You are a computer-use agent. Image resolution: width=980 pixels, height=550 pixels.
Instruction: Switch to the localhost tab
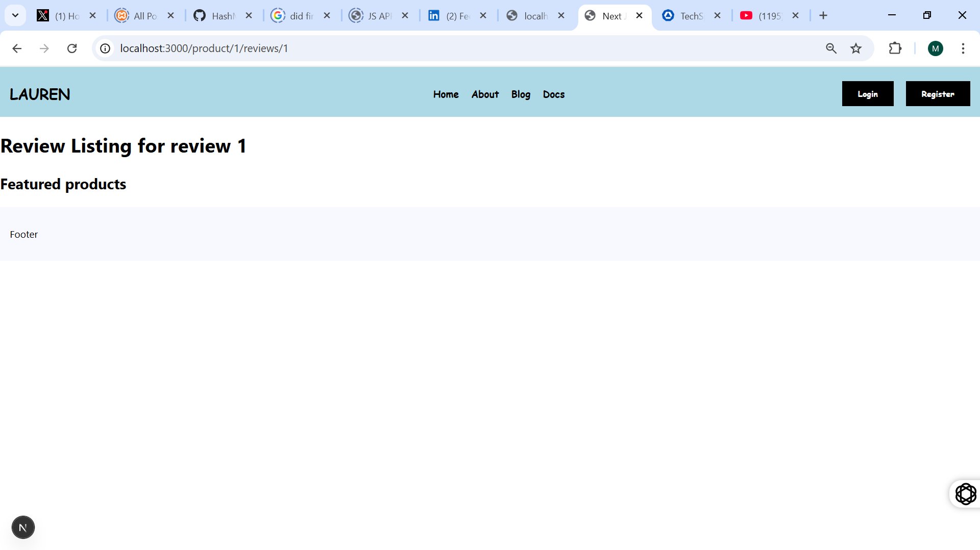click(x=535, y=16)
